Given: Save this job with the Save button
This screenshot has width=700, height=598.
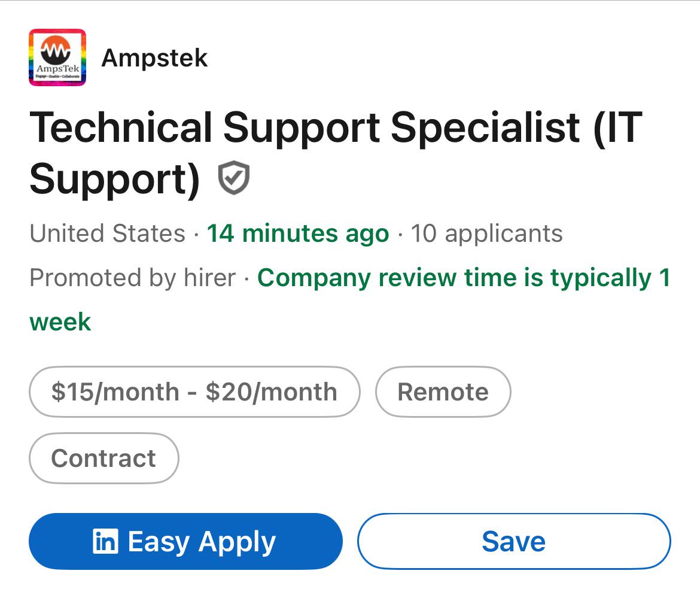Looking at the screenshot, I should point(514,541).
